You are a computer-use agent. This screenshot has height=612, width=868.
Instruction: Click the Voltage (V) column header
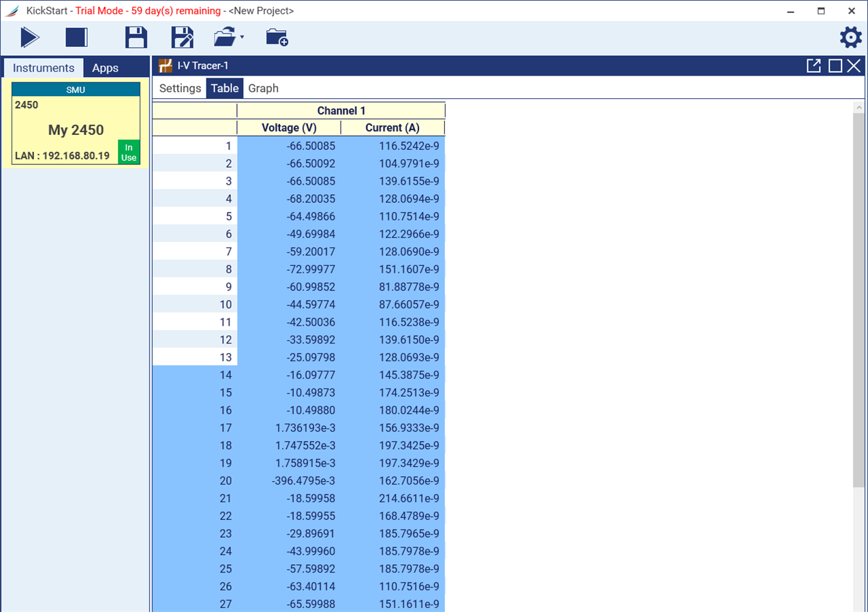click(x=289, y=128)
